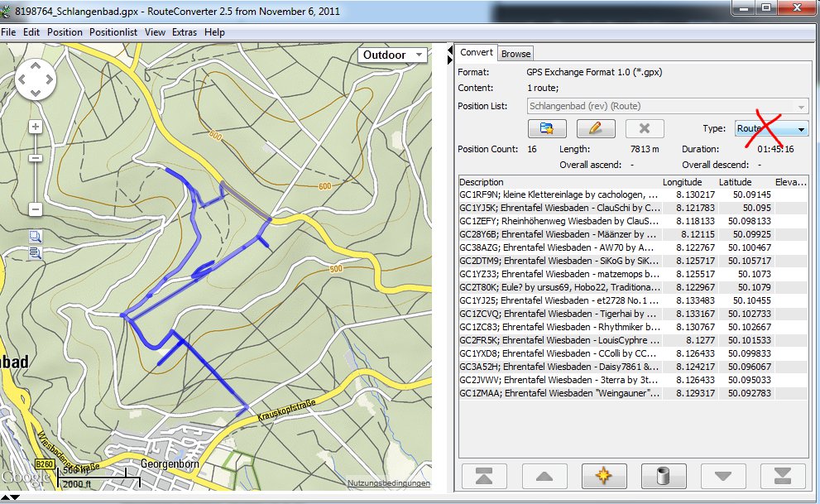
Task: Zoom out the map with the bottom minus button
Action: [x=35, y=209]
